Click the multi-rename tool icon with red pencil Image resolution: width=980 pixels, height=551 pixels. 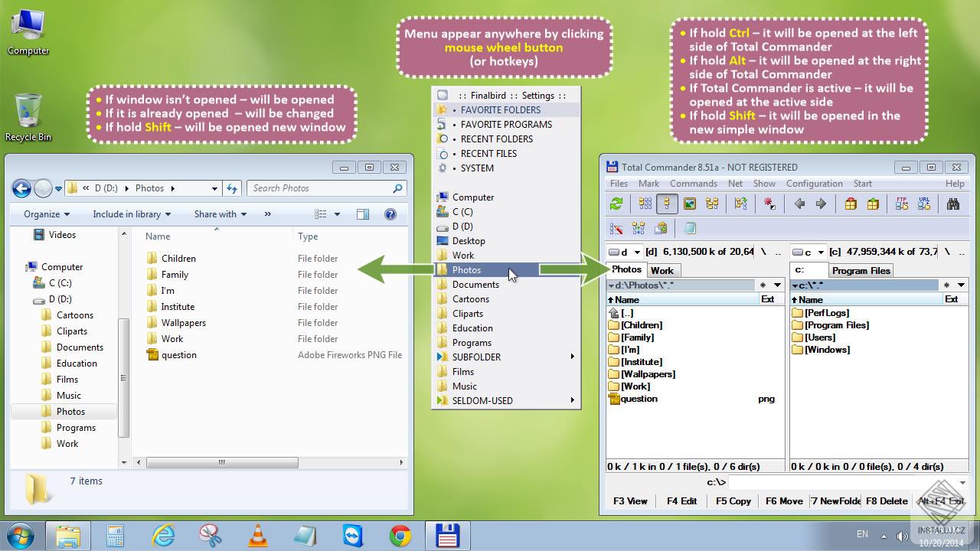click(616, 228)
